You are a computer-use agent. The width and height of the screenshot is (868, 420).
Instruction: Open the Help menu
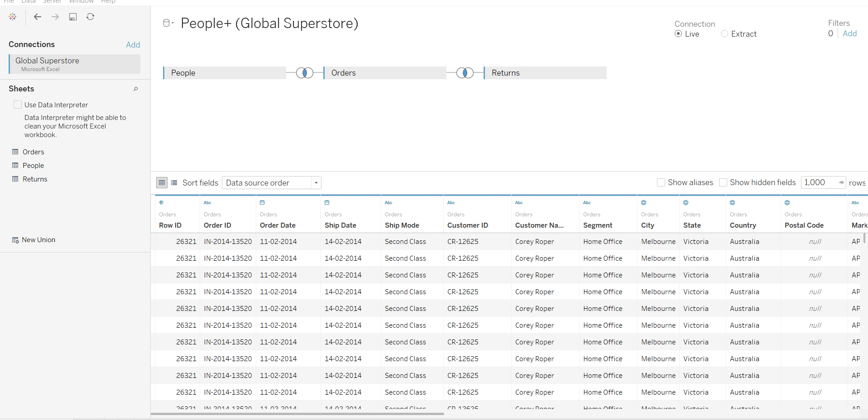[108, 2]
